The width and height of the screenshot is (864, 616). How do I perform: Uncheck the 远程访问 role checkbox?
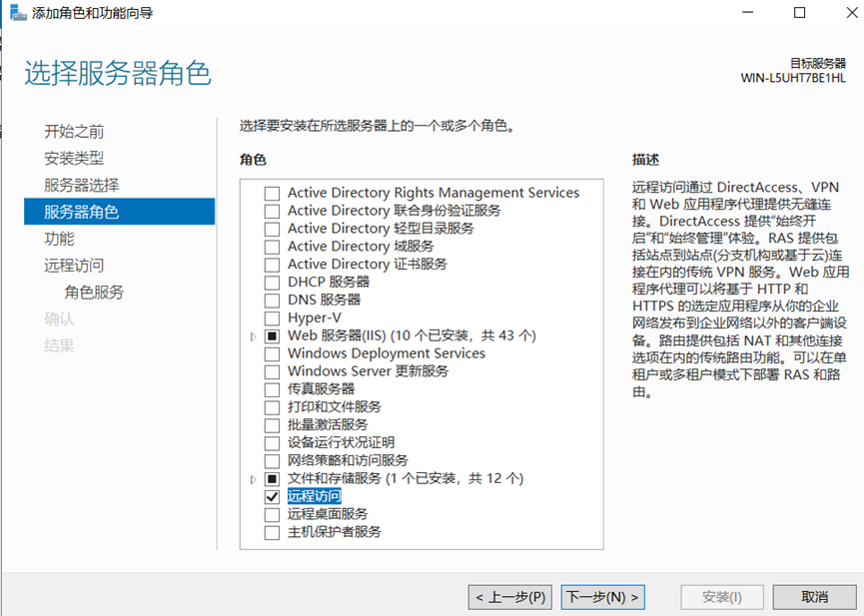(x=272, y=497)
